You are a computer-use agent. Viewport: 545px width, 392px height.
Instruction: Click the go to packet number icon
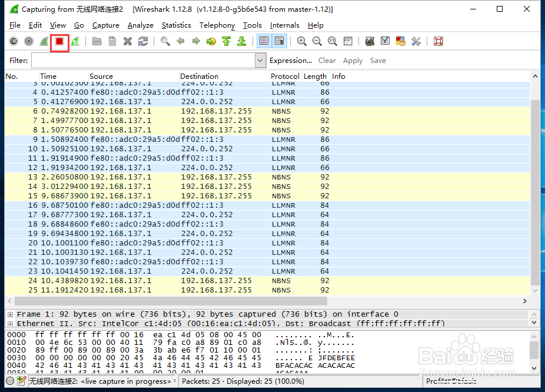[x=211, y=41]
